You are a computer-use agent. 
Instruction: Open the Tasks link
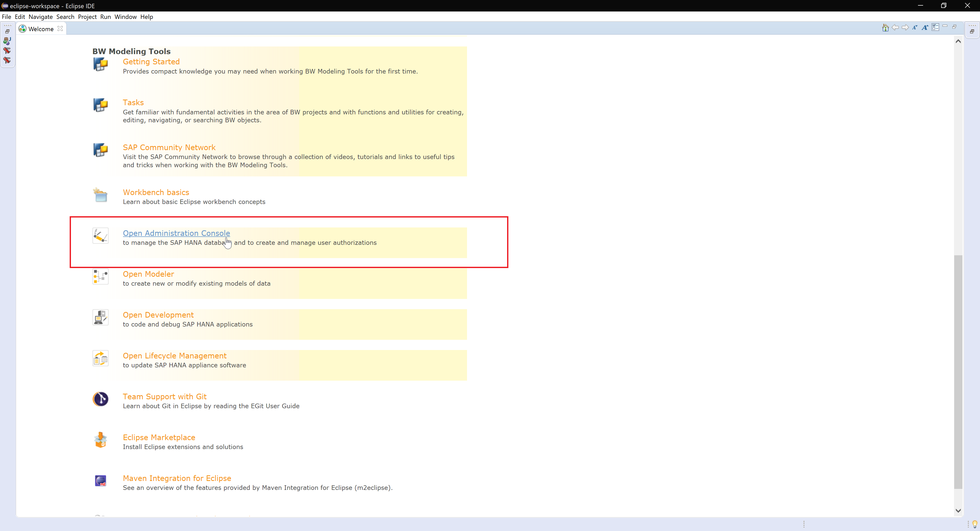pos(133,102)
